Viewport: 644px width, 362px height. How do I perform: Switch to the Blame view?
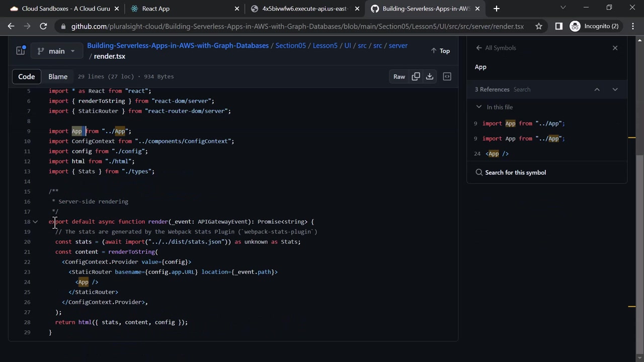[x=58, y=76]
